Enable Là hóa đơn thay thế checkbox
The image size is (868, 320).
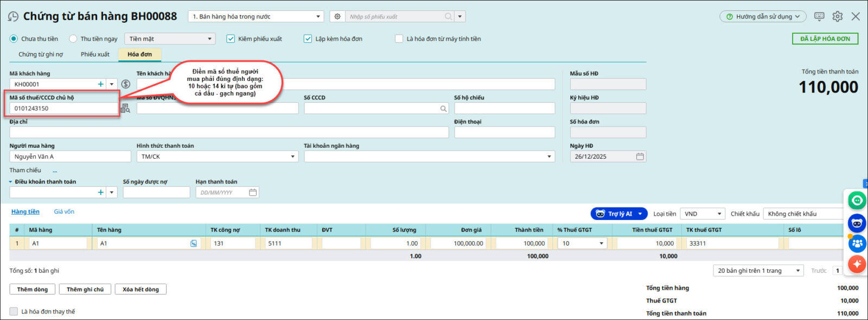click(x=14, y=311)
